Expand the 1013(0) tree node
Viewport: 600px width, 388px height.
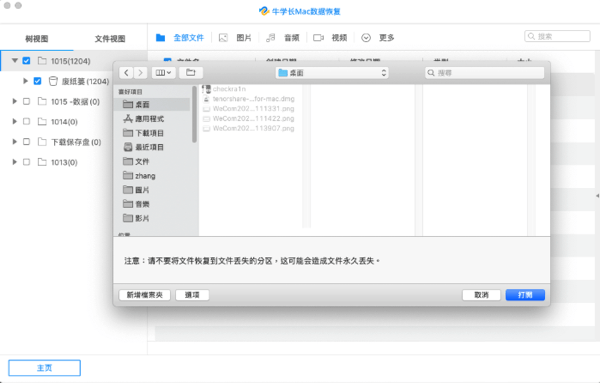coord(15,162)
